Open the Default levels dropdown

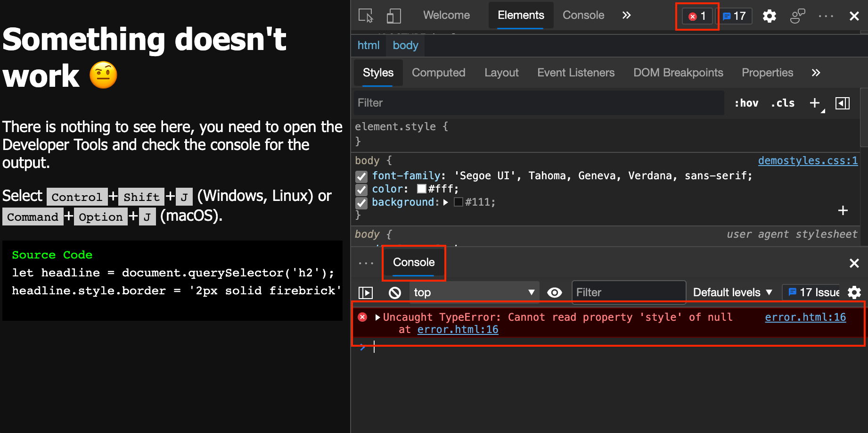click(733, 293)
